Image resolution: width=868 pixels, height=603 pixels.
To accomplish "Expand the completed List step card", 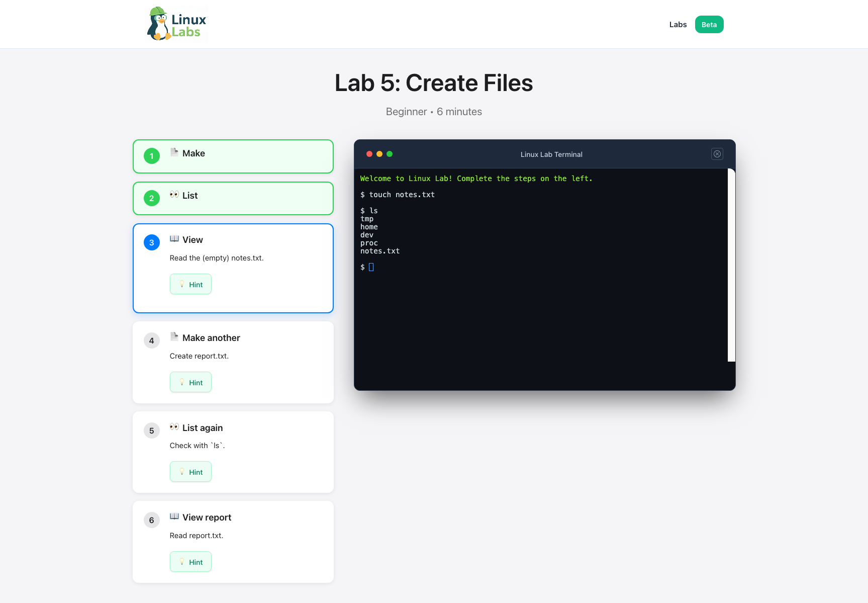I will click(233, 199).
